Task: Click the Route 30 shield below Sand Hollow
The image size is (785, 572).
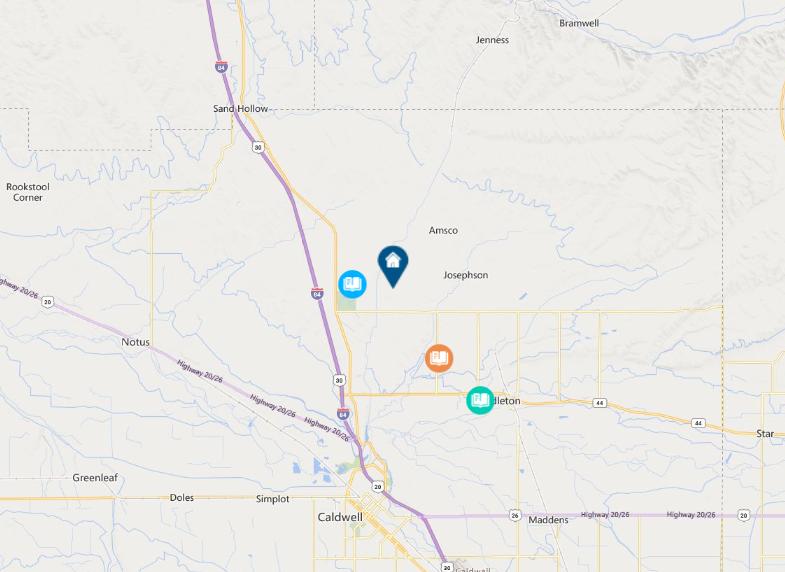Action: (x=258, y=147)
